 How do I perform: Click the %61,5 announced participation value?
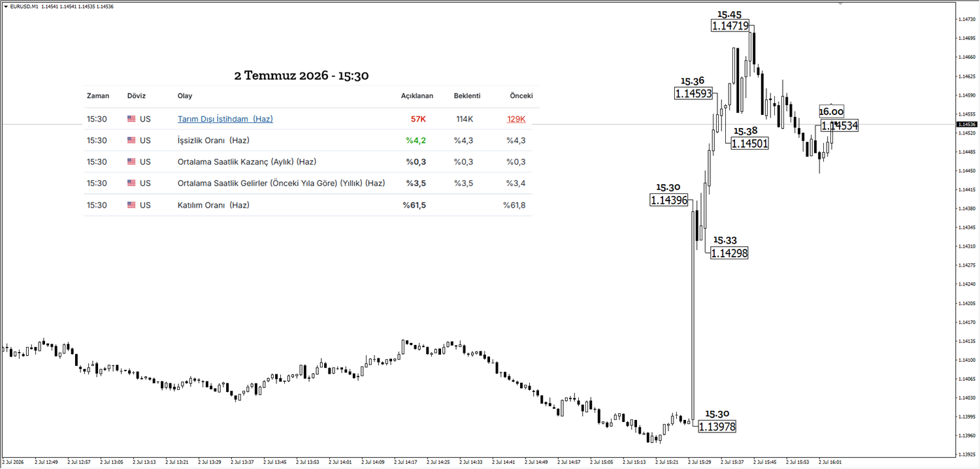(x=414, y=205)
